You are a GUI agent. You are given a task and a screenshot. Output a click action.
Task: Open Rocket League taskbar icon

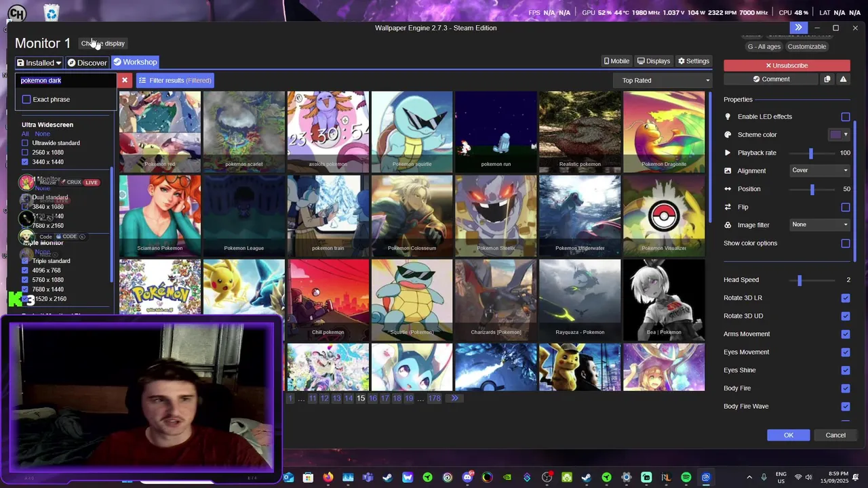666,478
